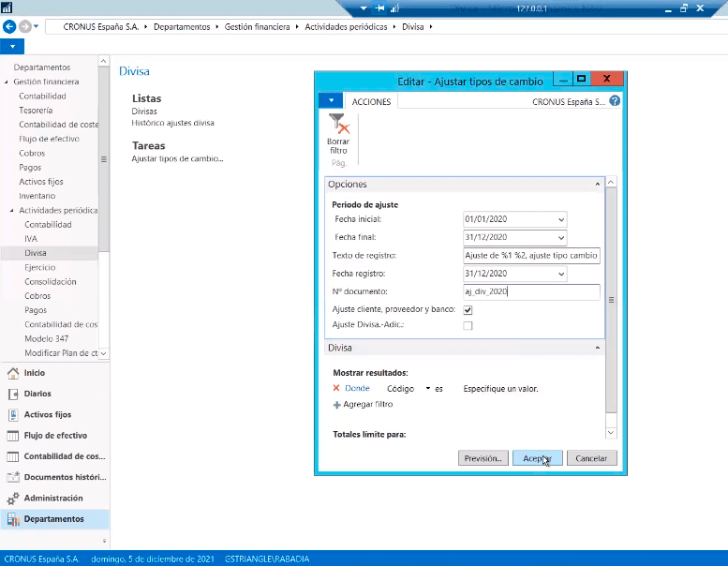
Task: Open the help icon in dialog ribbon
Action: point(615,101)
